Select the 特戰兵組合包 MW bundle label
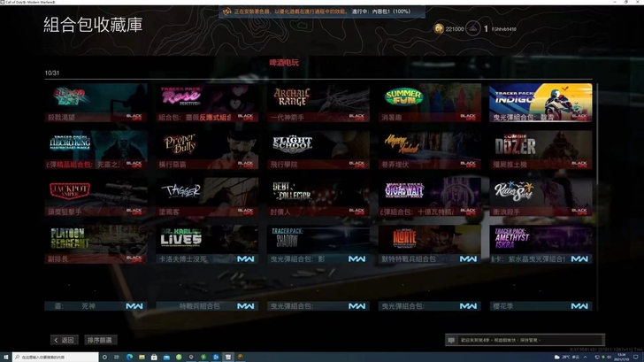Screen dimensions: 644x362 click(x=207, y=306)
